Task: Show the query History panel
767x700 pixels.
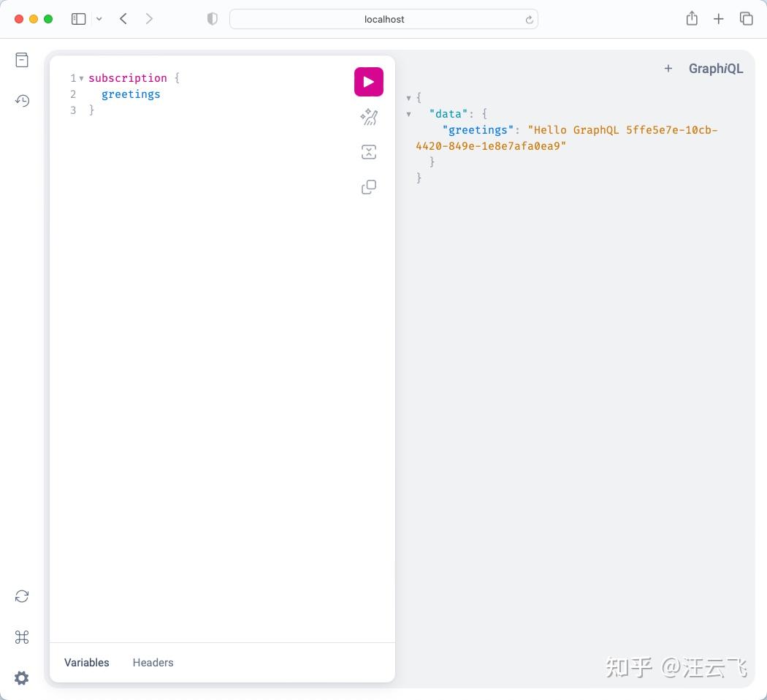Action: click(22, 100)
